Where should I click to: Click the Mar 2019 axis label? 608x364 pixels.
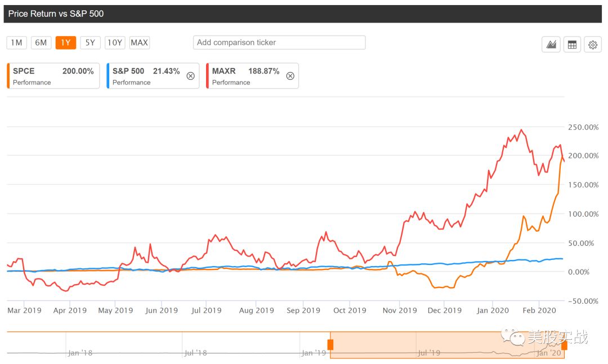pos(24,311)
